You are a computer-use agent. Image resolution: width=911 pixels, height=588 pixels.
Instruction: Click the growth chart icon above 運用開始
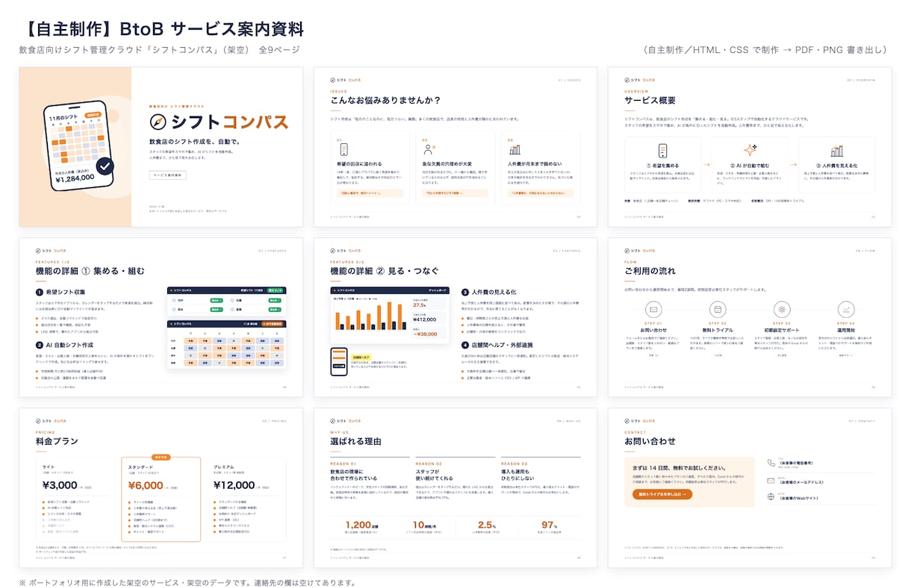(x=846, y=310)
